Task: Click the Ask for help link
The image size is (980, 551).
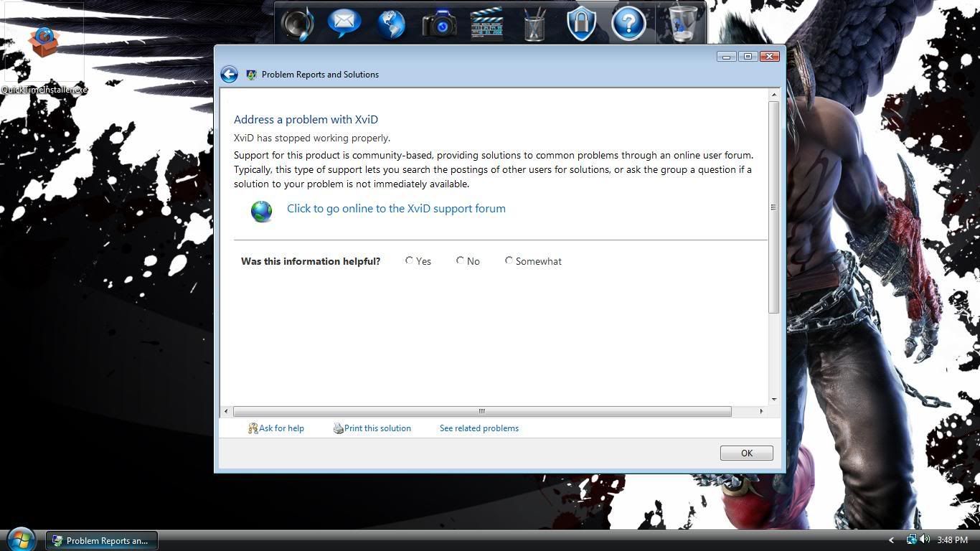Action: tap(281, 428)
